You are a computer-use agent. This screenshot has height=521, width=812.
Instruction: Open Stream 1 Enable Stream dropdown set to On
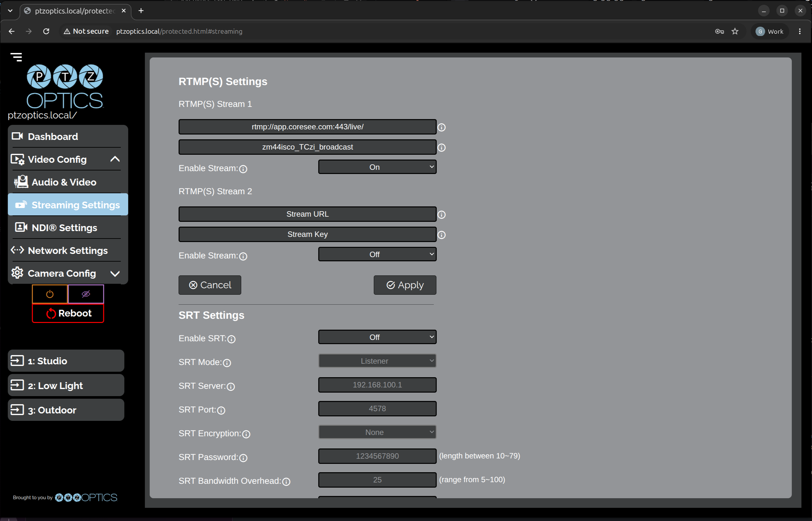click(377, 167)
